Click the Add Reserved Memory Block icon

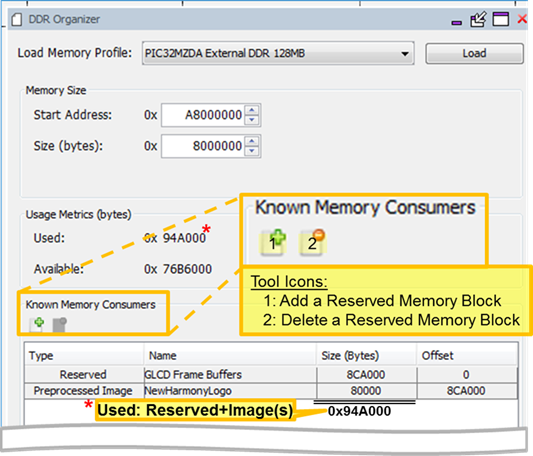point(37,324)
